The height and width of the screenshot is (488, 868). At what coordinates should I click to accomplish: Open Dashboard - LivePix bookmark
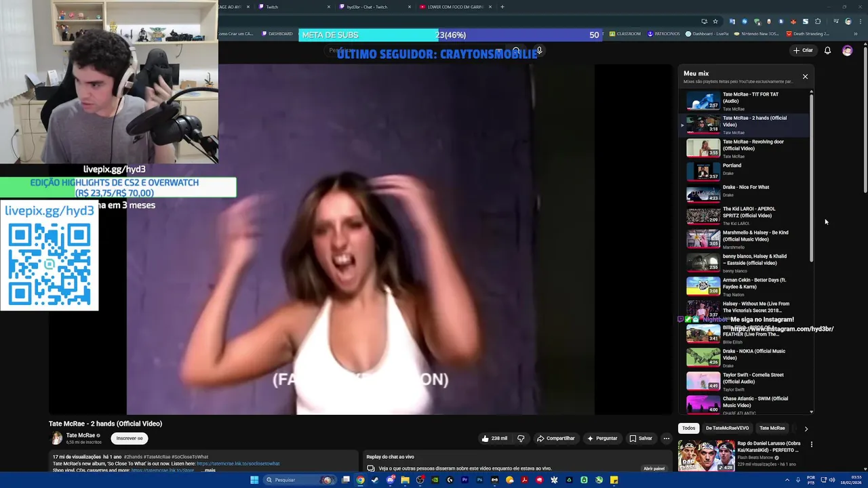click(x=707, y=34)
